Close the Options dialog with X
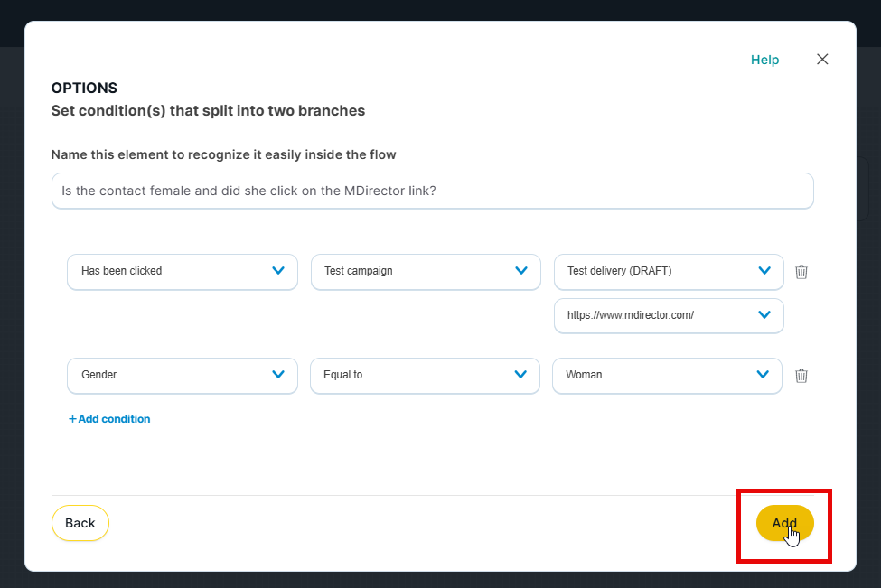 pos(822,60)
